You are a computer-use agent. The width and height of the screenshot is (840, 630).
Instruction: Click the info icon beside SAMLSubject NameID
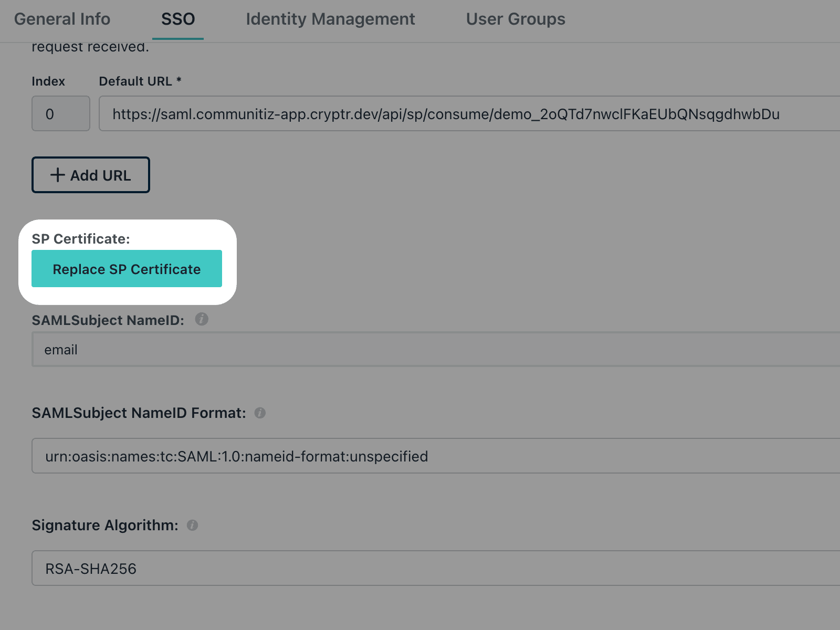202,319
